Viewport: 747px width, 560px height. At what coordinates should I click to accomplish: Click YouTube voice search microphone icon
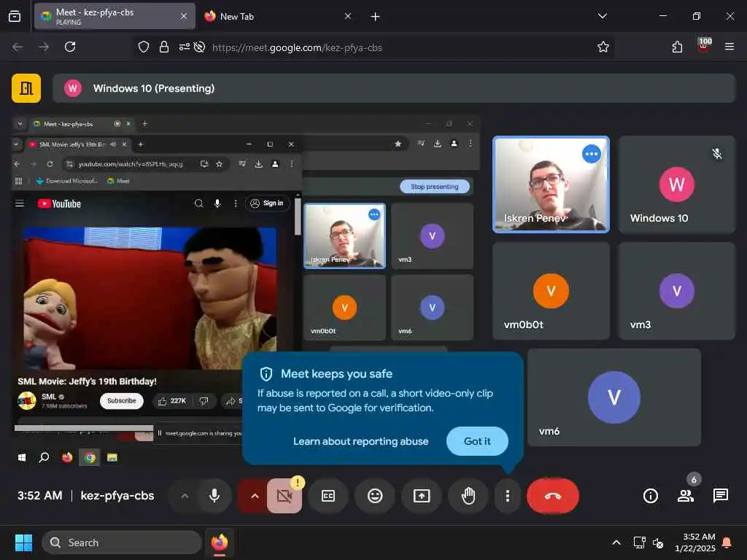coord(217,203)
